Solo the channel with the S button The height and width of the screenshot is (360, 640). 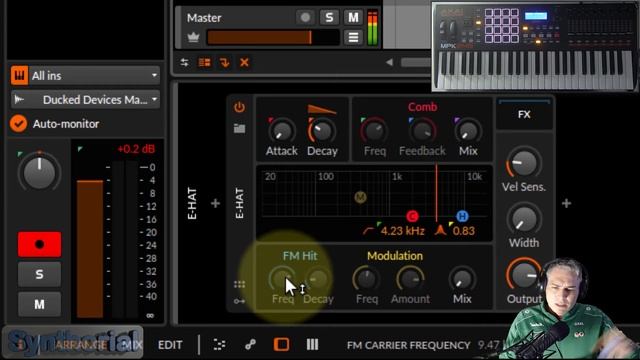[x=39, y=274]
